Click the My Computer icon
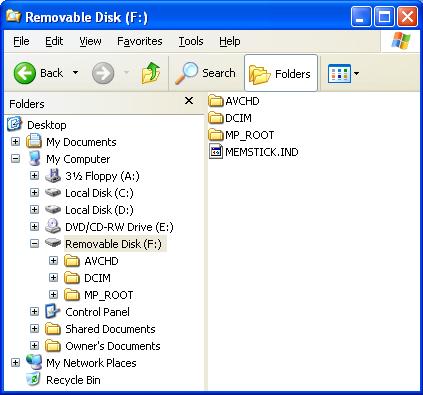The width and height of the screenshot is (423, 395). tap(34, 158)
